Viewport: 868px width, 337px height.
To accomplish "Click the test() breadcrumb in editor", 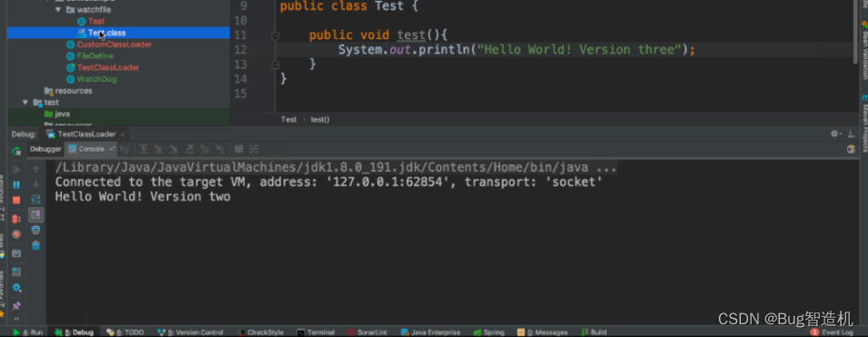I will [320, 119].
